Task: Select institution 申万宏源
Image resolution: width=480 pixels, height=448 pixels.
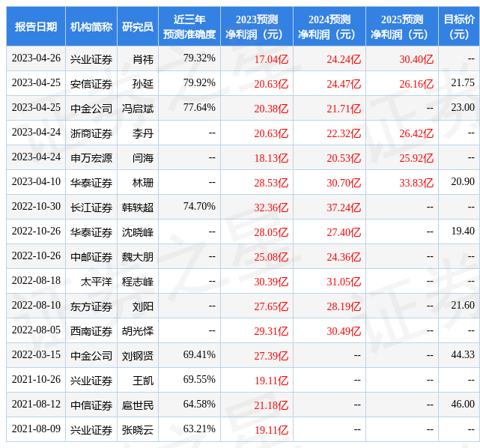Action: point(91,158)
